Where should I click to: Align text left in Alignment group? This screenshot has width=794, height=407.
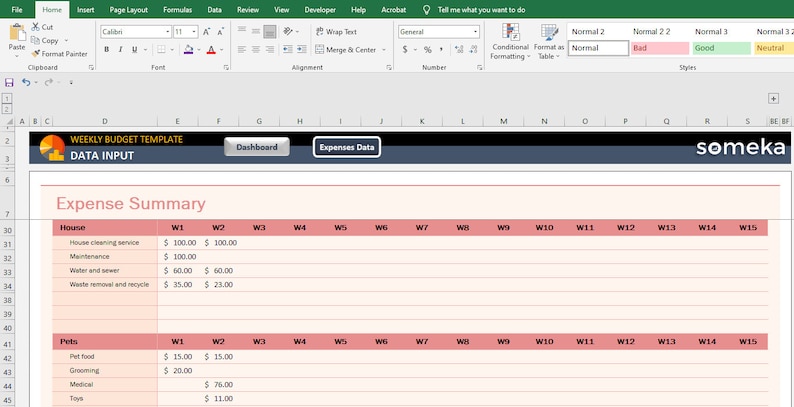pos(242,50)
